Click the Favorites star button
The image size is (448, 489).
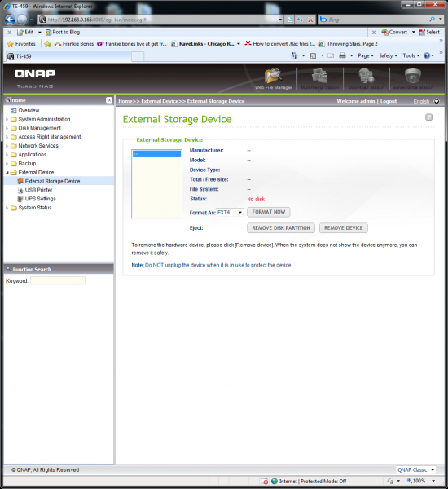21,44
